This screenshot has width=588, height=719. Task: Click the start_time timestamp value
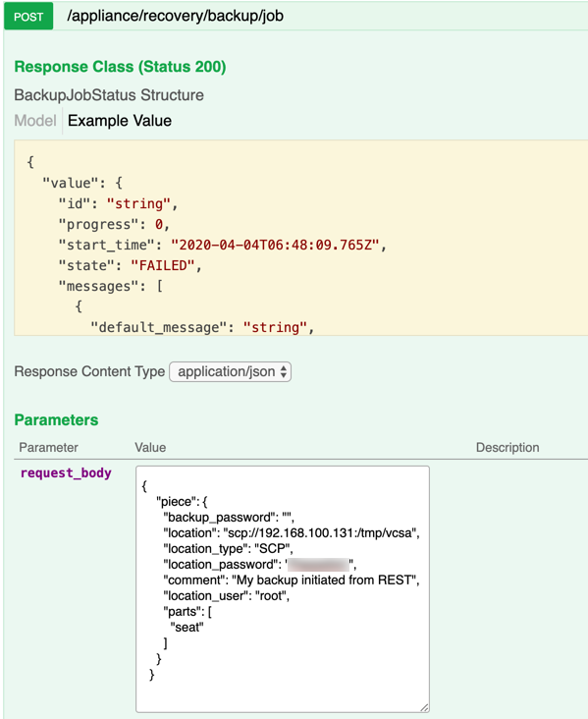click(x=275, y=245)
